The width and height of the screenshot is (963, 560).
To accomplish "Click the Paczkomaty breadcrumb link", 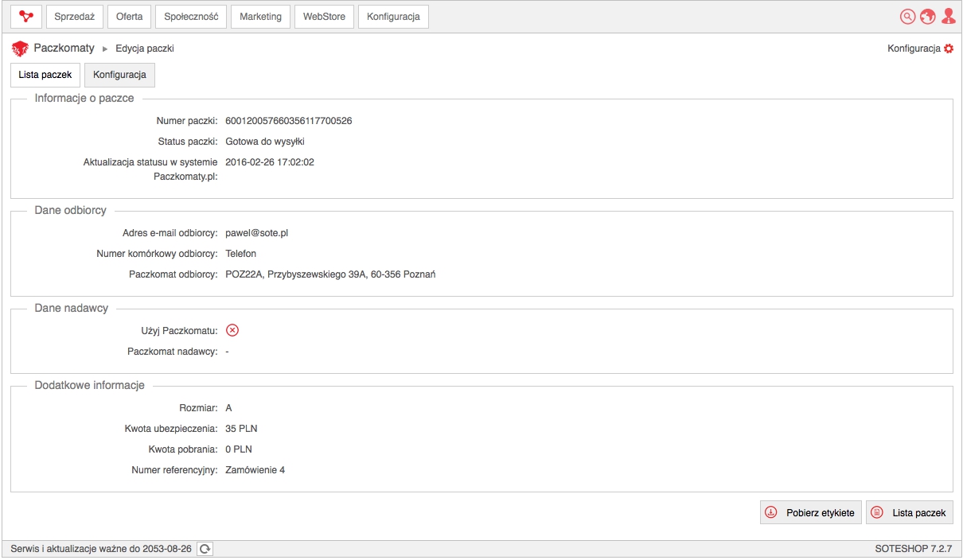I will coord(64,49).
